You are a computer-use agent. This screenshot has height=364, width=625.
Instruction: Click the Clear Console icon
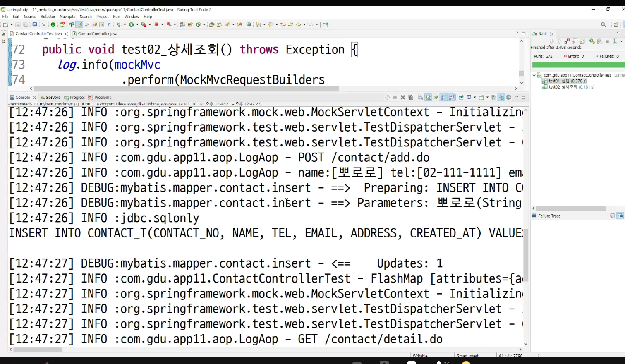click(x=420, y=98)
